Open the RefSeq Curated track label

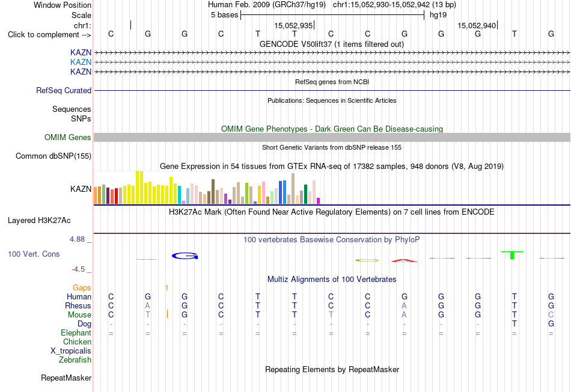[x=63, y=90]
